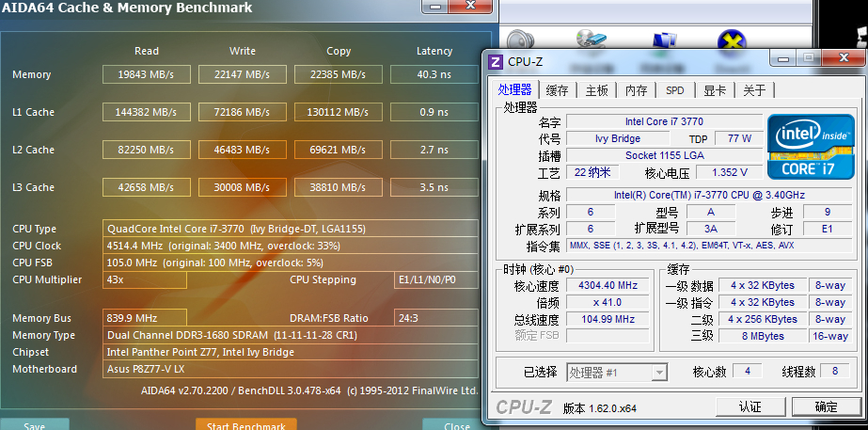Click the 线程数 value 8
This screenshot has height=430, width=868.
click(x=835, y=371)
